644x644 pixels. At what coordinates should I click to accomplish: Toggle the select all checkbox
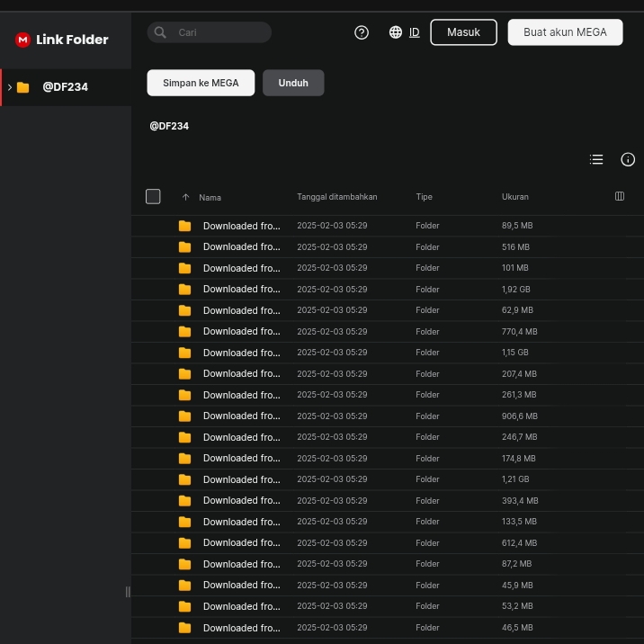(x=153, y=196)
